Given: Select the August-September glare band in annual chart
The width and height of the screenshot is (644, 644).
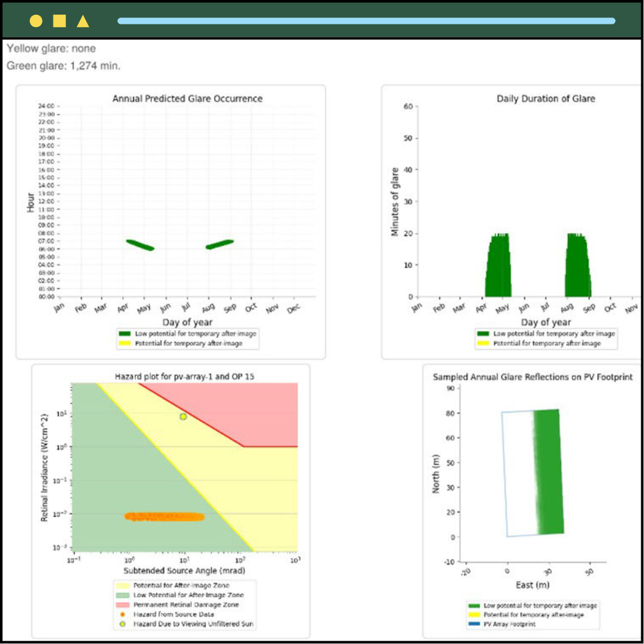Looking at the screenshot, I should [x=220, y=244].
